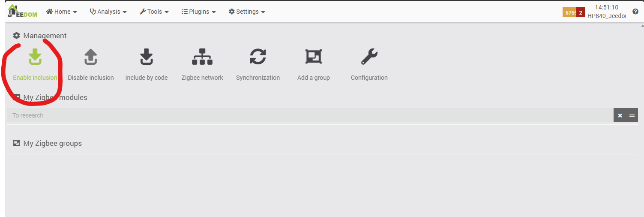Expand the Home dropdown menu
The height and width of the screenshot is (217, 644).
62,12
